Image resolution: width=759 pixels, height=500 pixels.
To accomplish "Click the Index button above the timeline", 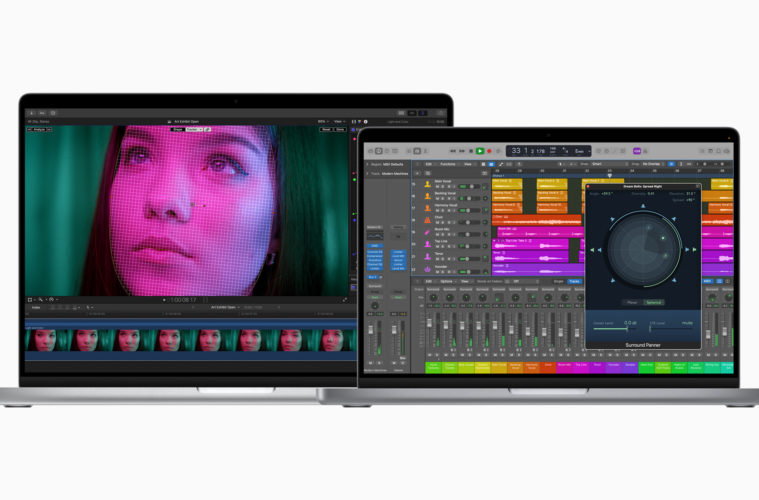I will point(35,308).
